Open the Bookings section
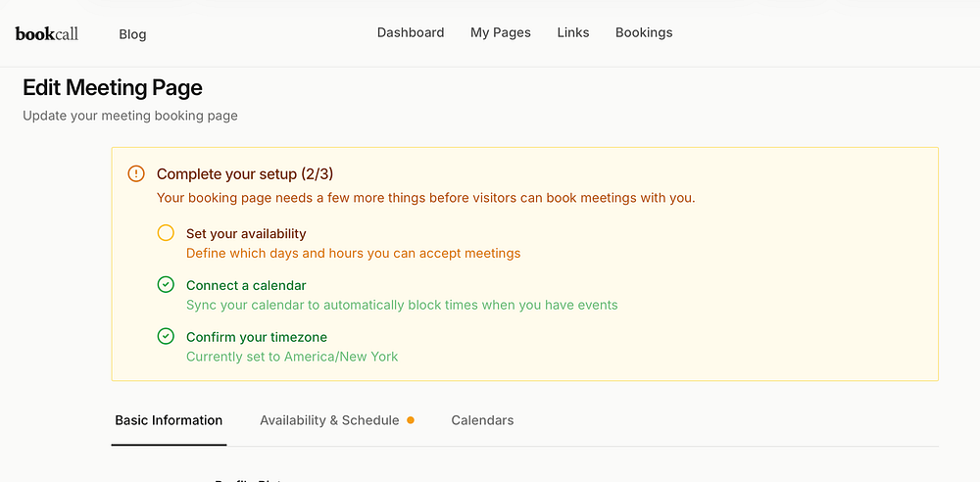980x482 pixels. 644,32
